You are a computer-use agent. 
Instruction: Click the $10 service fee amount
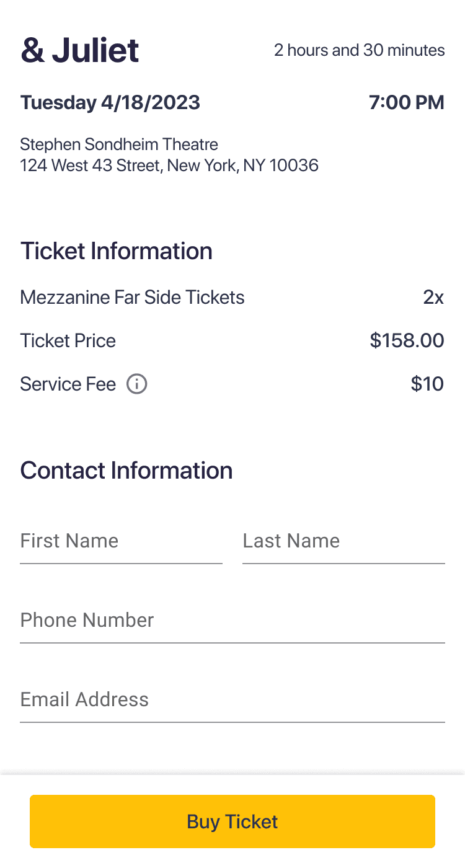427,384
